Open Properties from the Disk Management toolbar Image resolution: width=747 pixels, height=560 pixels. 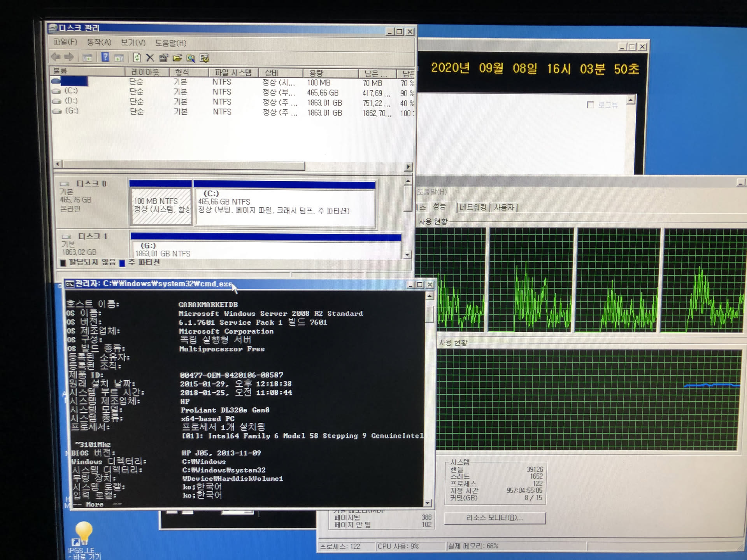164,58
